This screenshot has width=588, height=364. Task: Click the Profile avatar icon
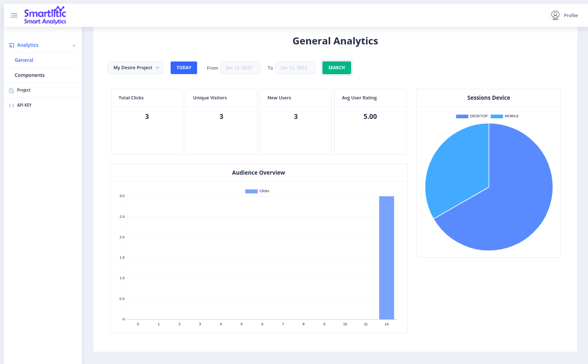[x=555, y=15]
